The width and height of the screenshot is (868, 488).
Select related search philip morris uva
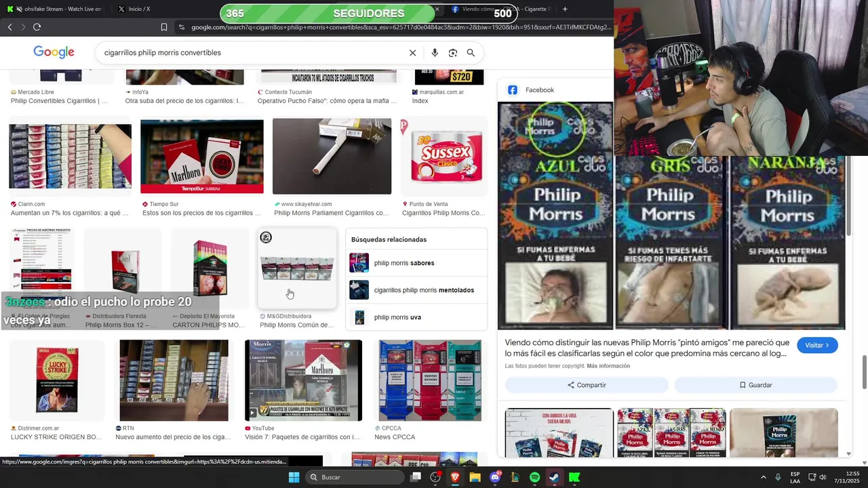coord(416,317)
